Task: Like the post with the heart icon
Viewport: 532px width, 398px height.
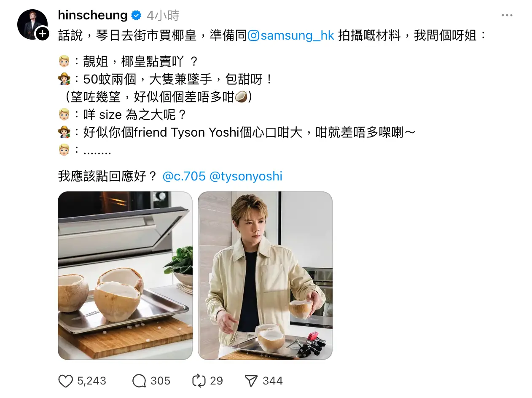Action: tap(65, 381)
